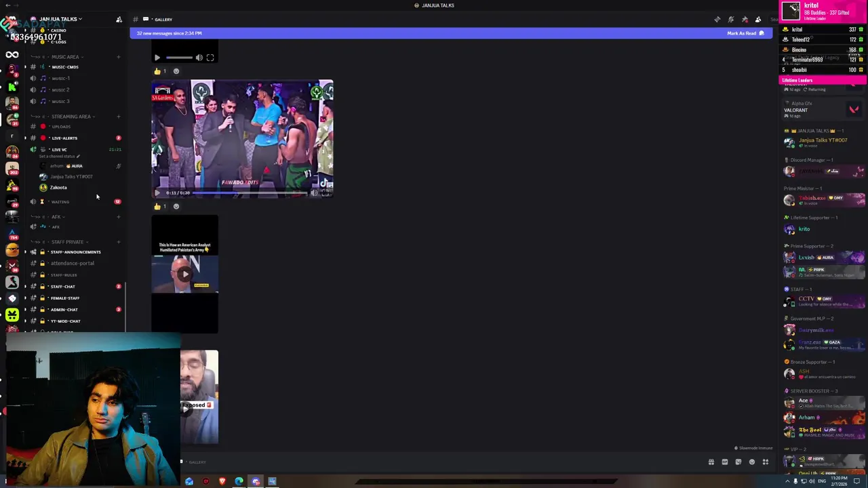
Task: Open the Threads icon in channel header
Action: click(717, 19)
